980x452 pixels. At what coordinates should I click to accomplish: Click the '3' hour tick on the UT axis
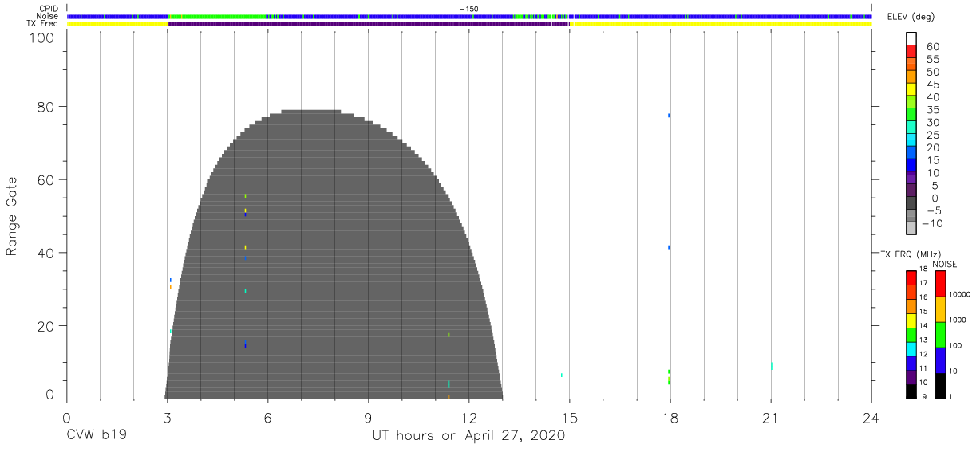pos(167,417)
